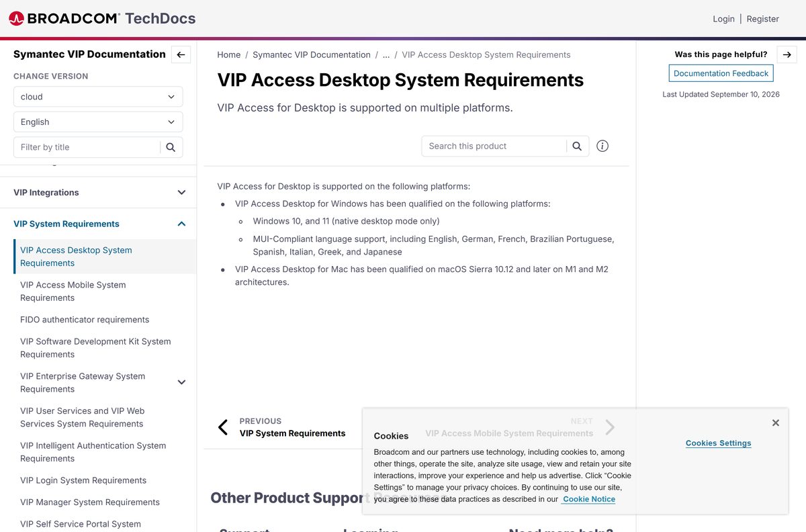Click the Login link

(723, 19)
